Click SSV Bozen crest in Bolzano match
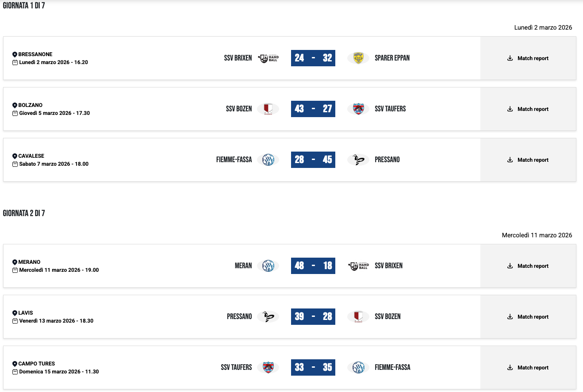The height and width of the screenshot is (392, 583). pos(268,109)
